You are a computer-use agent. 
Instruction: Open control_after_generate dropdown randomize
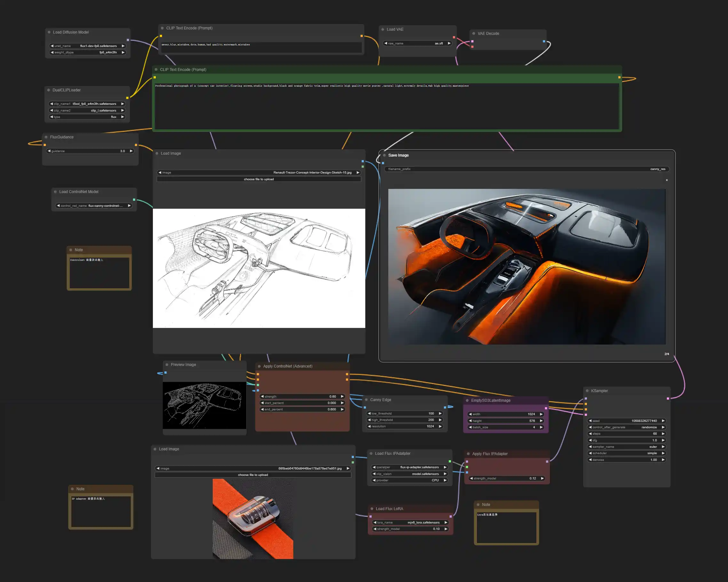627,427
